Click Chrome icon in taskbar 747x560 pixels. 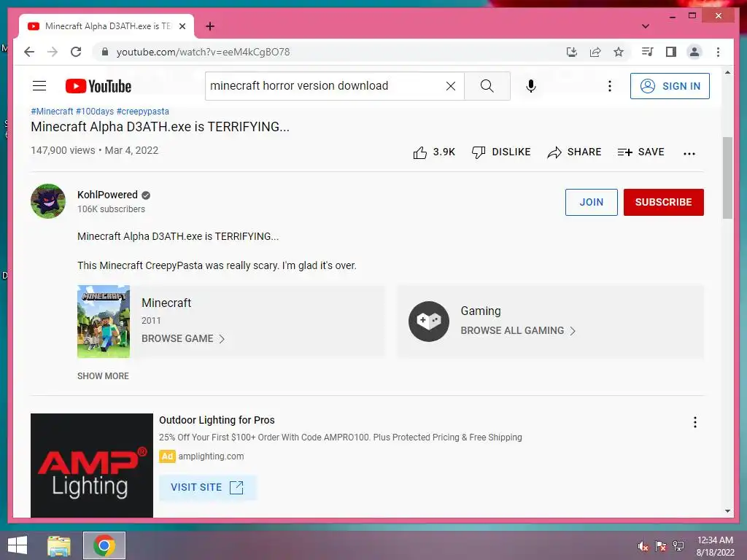point(104,545)
